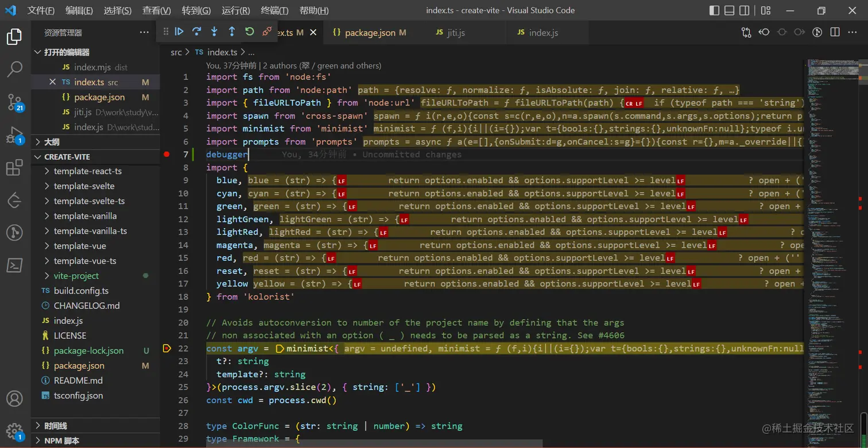
Task: Close index.ts in the open editors list
Action: [x=52, y=82]
